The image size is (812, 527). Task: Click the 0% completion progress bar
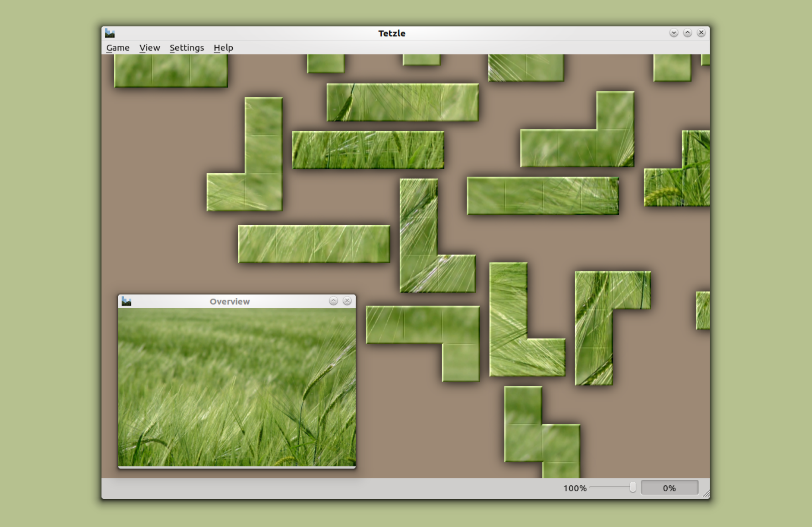670,488
